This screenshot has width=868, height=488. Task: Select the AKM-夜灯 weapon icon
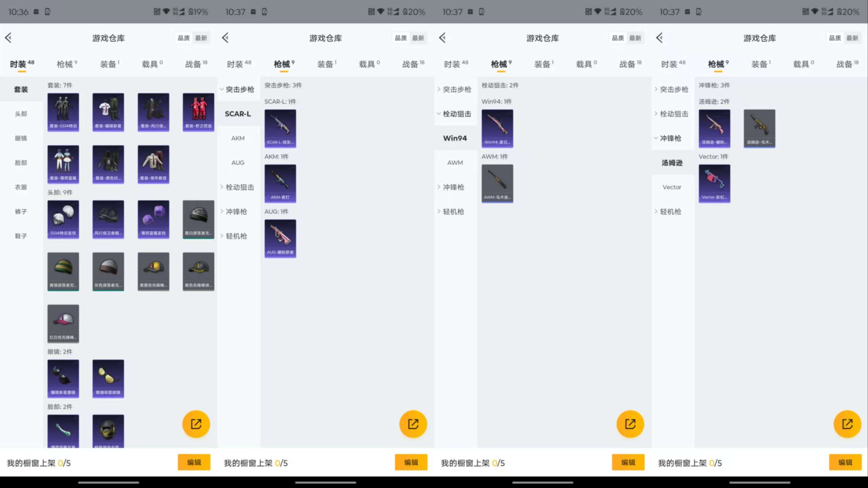click(280, 184)
